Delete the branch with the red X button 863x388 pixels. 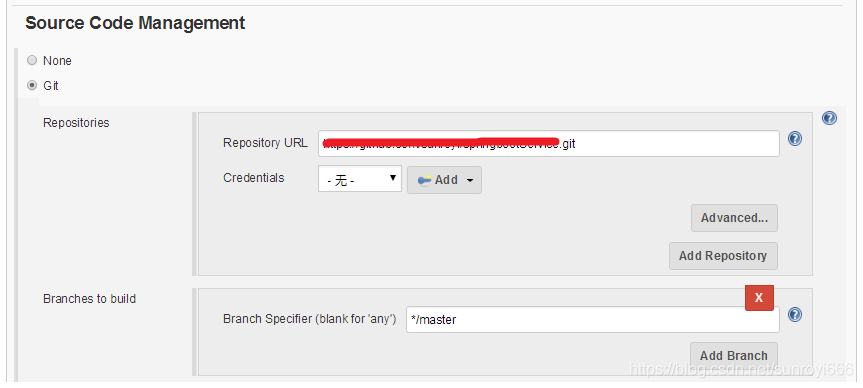(759, 298)
